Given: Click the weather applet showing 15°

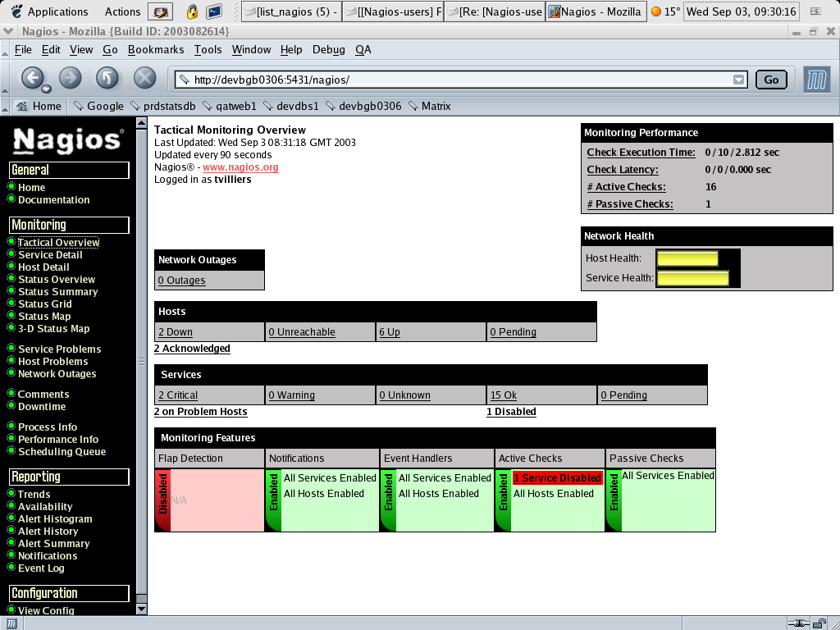Looking at the screenshot, I should pos(665,11).
